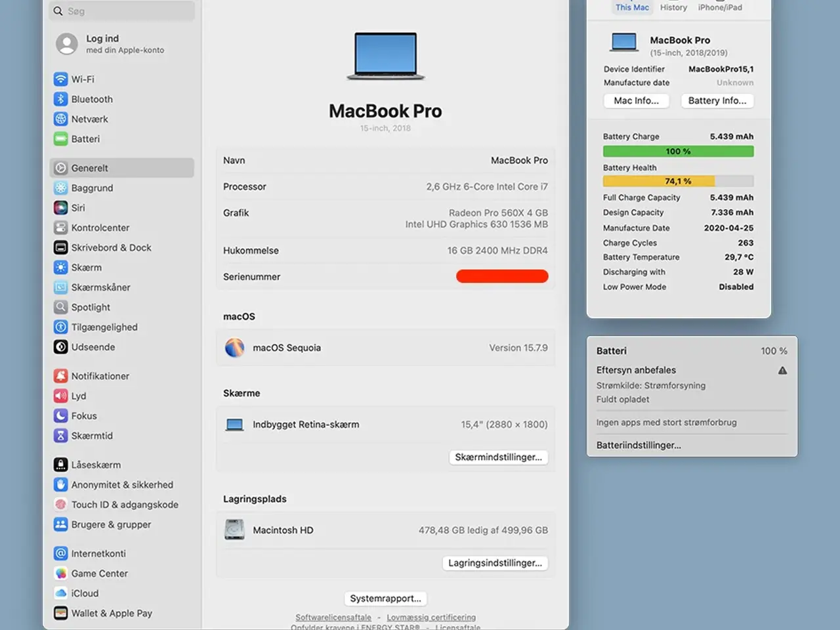The width and height of the screenshot is (840, 630).
Task: Open Skrivebord & Dock icon
Action: tap(60, 247)
